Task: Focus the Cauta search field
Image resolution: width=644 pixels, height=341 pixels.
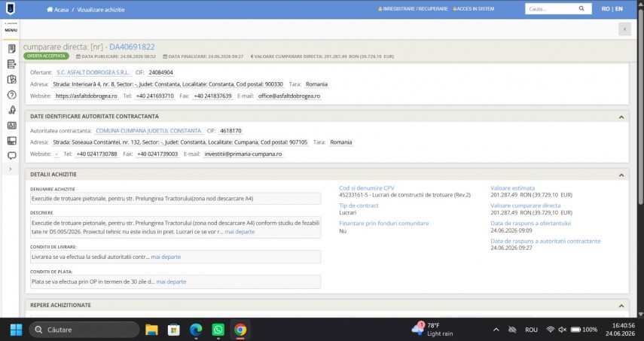Action: [x=551, y=8]
